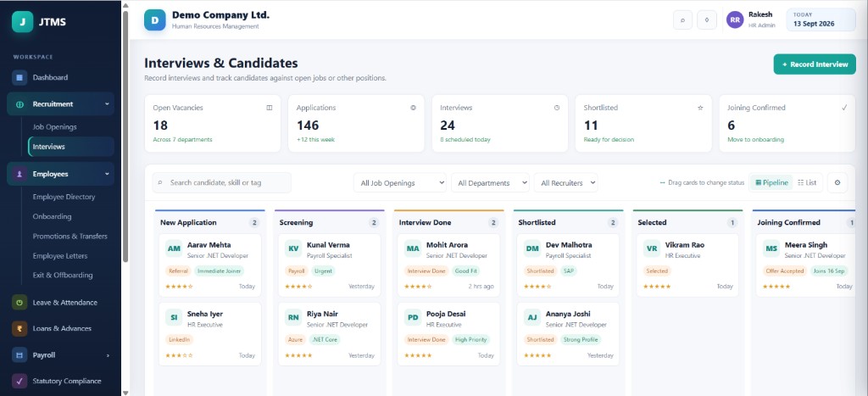The width and height of the screenshot is (868, 396).
Task: Click the Applications card icon
Action: click(x=413, y=108)
